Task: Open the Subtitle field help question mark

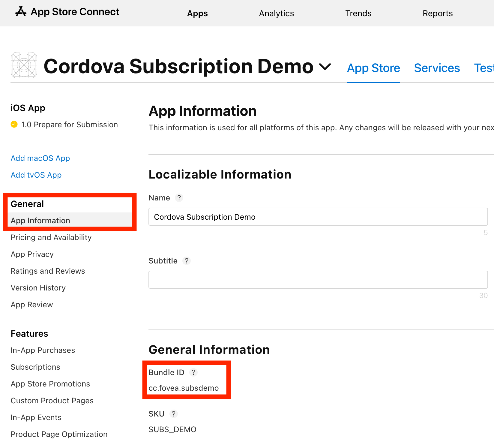Action: click(x=187, y=261)
